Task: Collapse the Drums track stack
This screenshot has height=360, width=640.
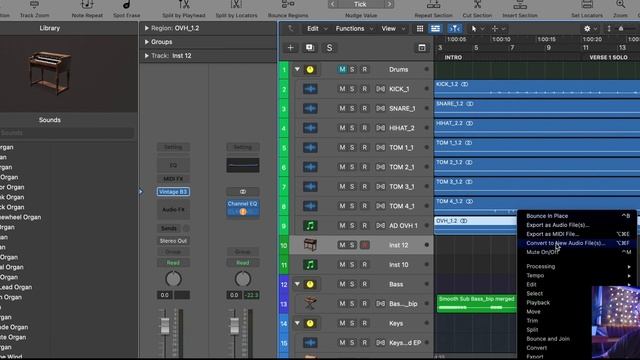Action: point(297,69)
